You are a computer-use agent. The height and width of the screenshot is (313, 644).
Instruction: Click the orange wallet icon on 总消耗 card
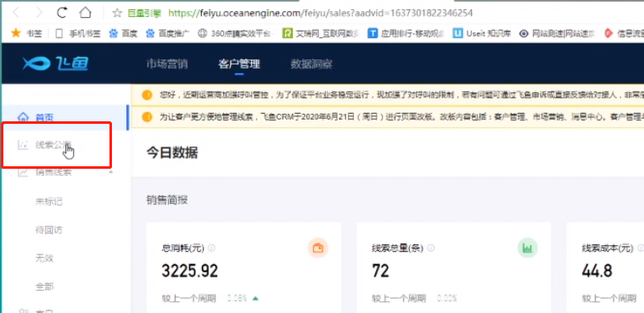(318, 248)
